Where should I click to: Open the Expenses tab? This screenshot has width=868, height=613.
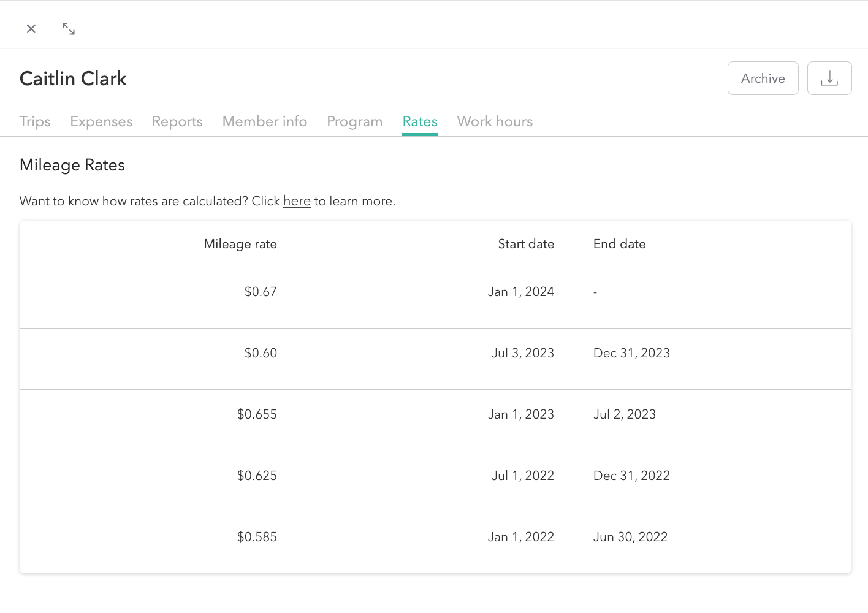pos(101,121)
